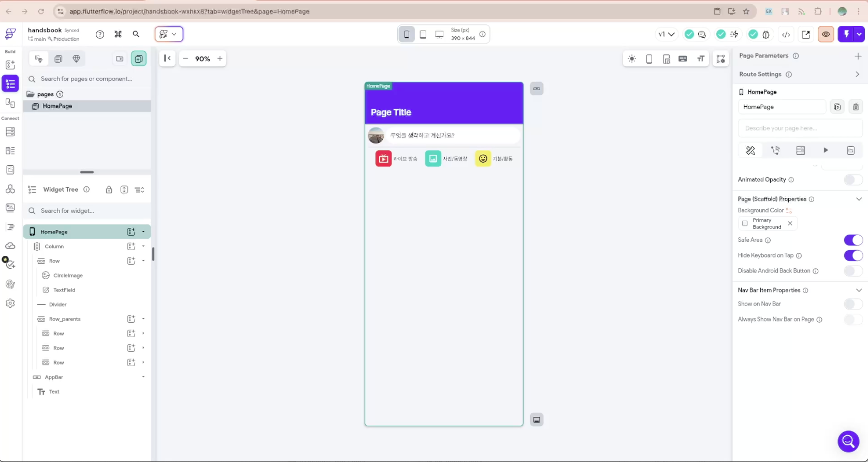Select the TextField widget tree item
The width and height of the screenshot is (868, 462).
(x=64, y=290)
